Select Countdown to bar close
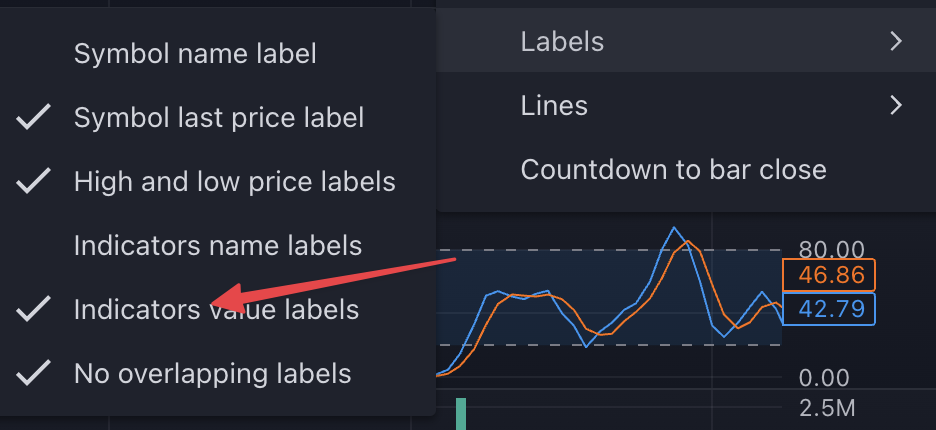Screen dimensions: 936x430 pos(673,170)
